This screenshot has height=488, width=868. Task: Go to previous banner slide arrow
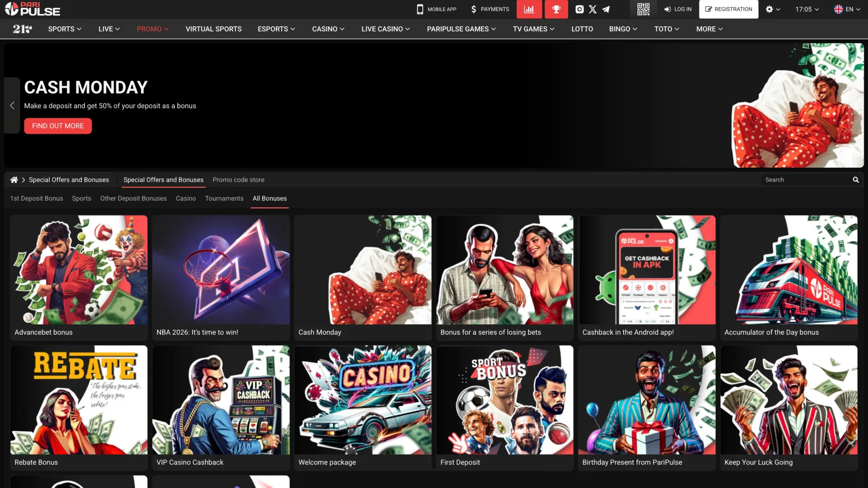click(x=12, y=105)
